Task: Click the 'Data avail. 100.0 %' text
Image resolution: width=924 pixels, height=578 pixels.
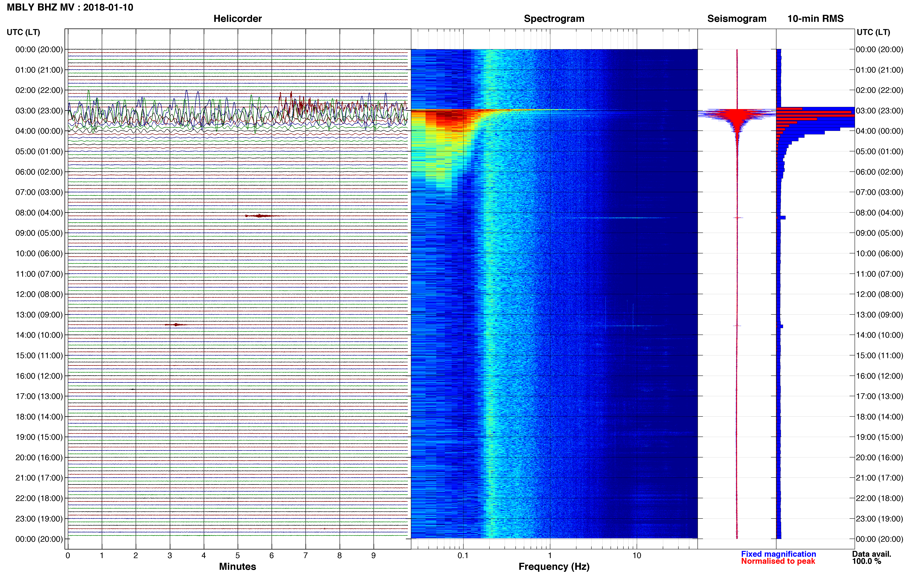Action: [871, 557]
